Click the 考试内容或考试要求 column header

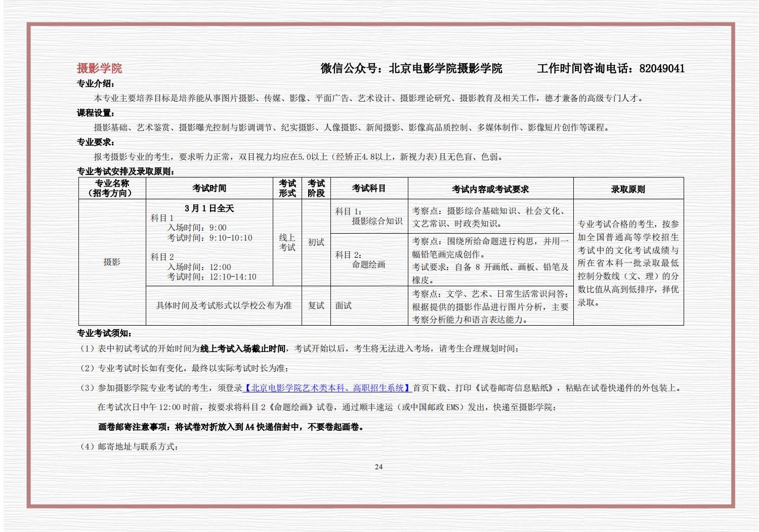(490, 189)
